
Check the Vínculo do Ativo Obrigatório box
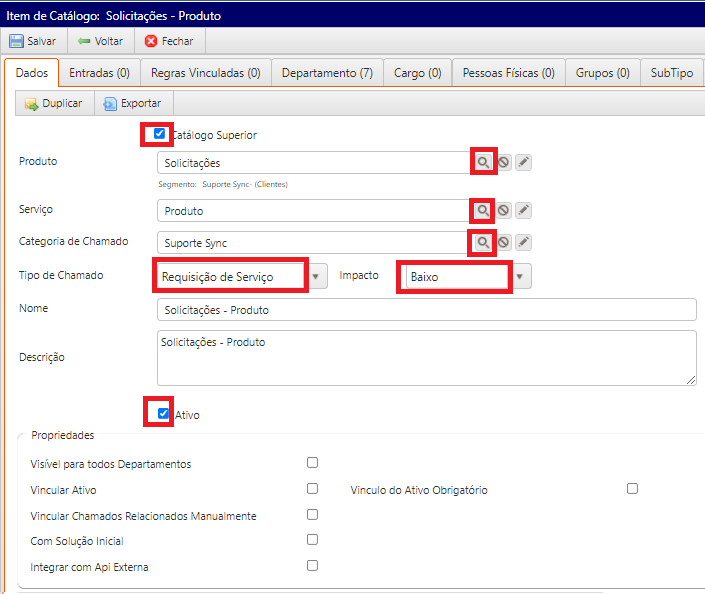point(632,489)
